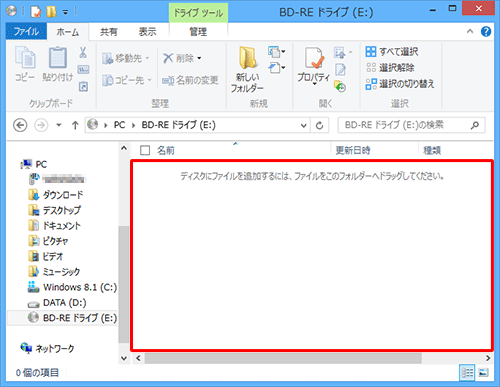This screenshot has height=387, width=500.
Task: Open Downloads (ダウンロード) folder in tree
Action: point(56,195)
